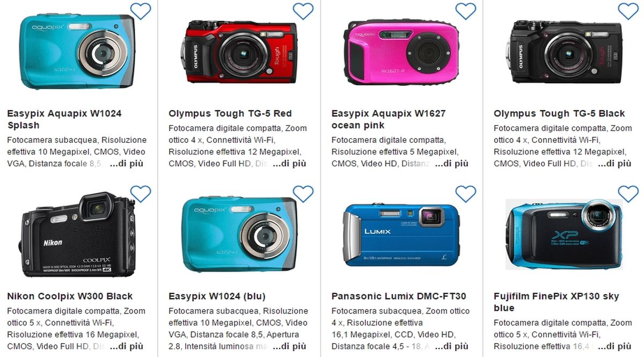Open the Olympus Tough TG-5 Red title link
This screenshot has height=357, width=644.
230,113
